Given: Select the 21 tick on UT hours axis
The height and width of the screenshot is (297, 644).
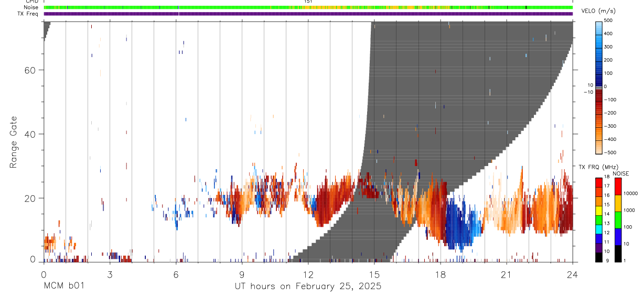Looking at the screenshot, I should click(x=506, y=274).
